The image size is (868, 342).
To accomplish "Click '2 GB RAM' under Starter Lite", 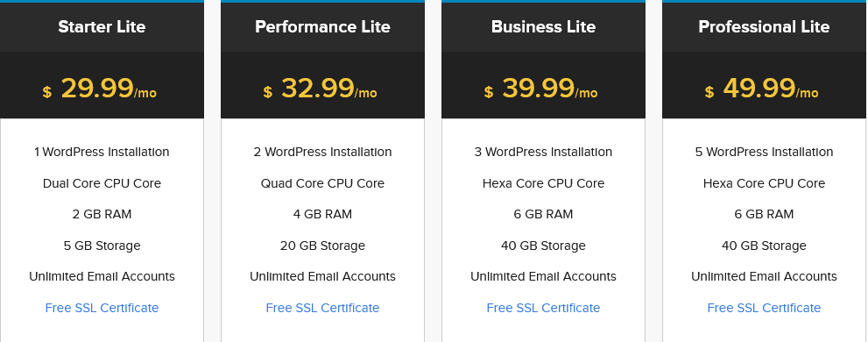I will [x=102, y=215].
